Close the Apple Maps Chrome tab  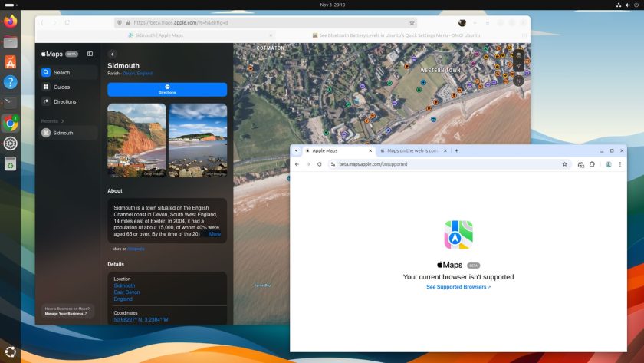coord(370,151)
